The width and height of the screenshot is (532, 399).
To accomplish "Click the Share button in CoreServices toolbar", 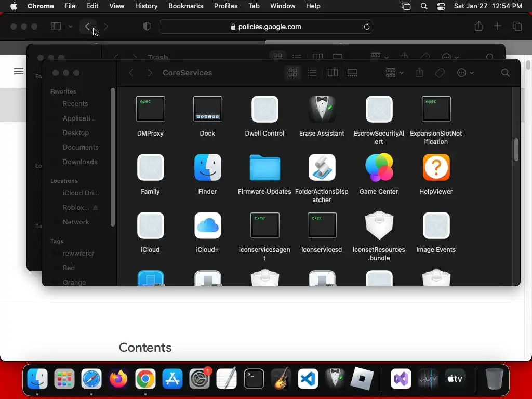I will [419, 73].
